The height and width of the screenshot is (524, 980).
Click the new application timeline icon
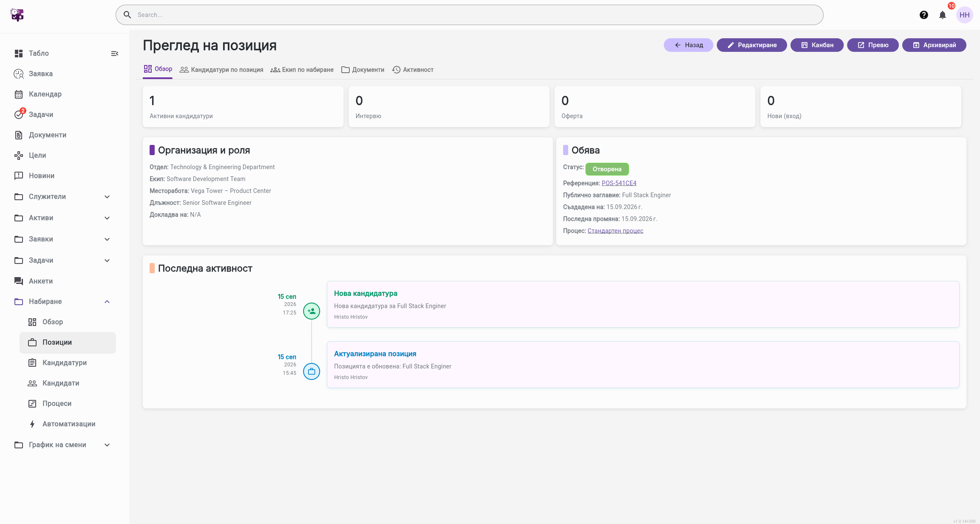312,311
